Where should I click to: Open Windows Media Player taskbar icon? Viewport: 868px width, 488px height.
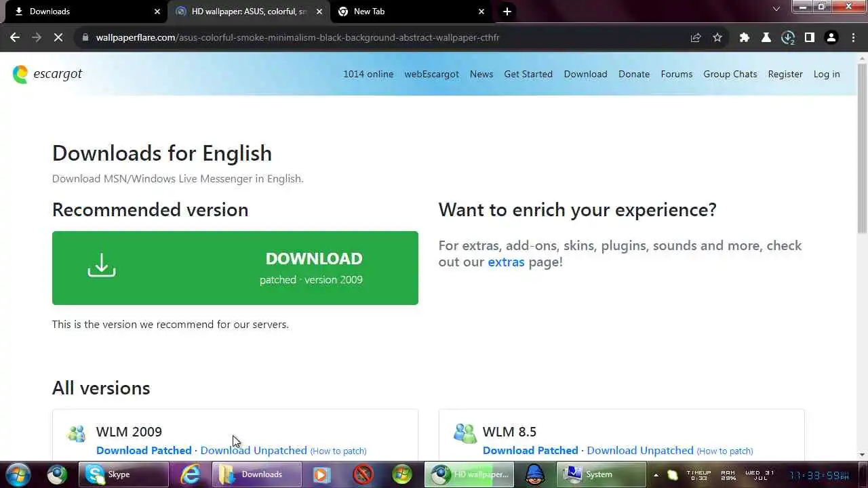point(322,474)
